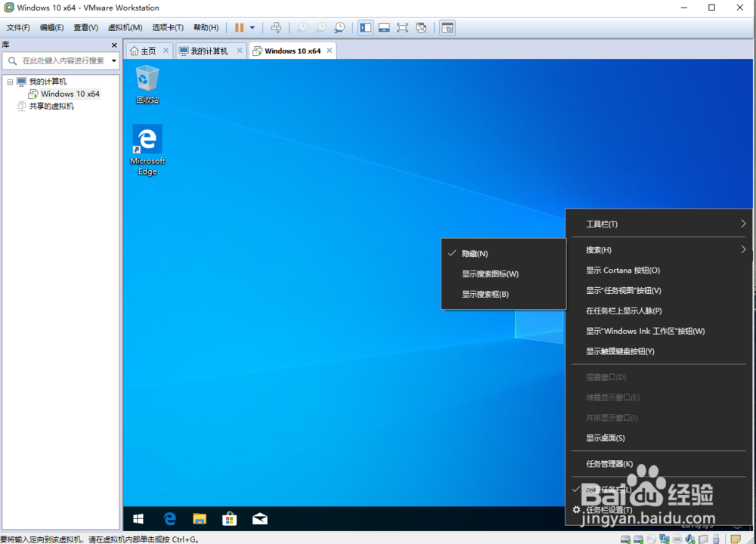Image resolution: width=756 pixels, height=544 pixels.
Task: Toggle 显示 Cortana 按钮(O) option
Action: point(658,270)
